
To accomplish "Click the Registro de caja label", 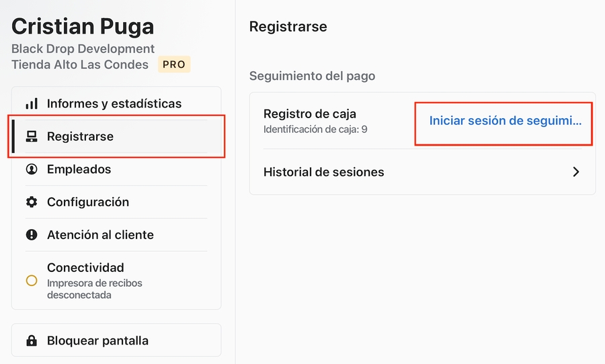I will 310,114.
